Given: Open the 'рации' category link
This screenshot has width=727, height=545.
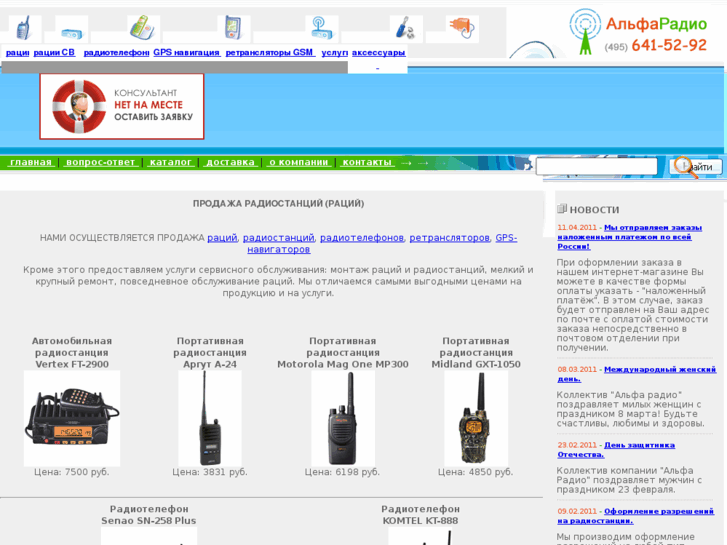Looking at the screenshot, I should pos(18,52).
